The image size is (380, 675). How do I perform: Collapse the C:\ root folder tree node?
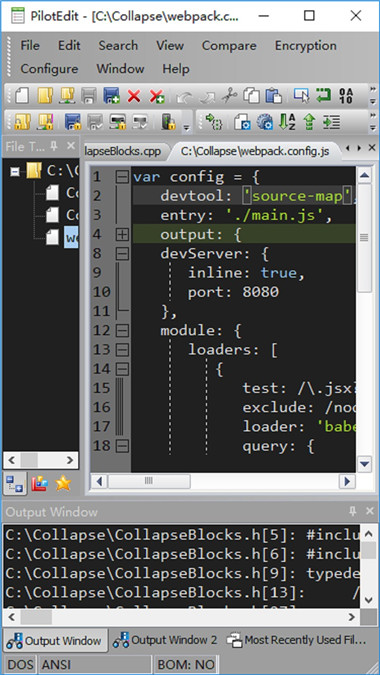tap(15, 171)
